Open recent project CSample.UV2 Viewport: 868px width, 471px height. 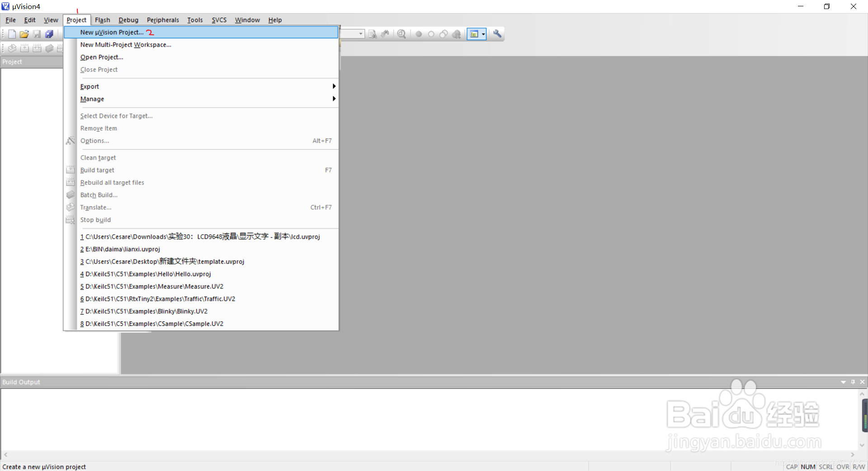201,324
